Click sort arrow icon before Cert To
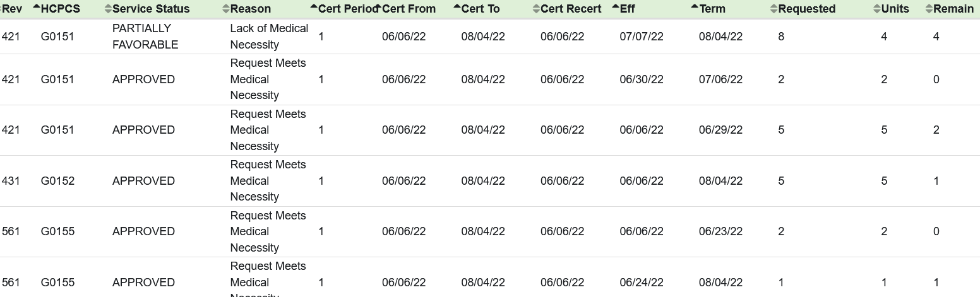Image resolution: width=980 pixels, height=297 pixels. click(x=457, y=7)
